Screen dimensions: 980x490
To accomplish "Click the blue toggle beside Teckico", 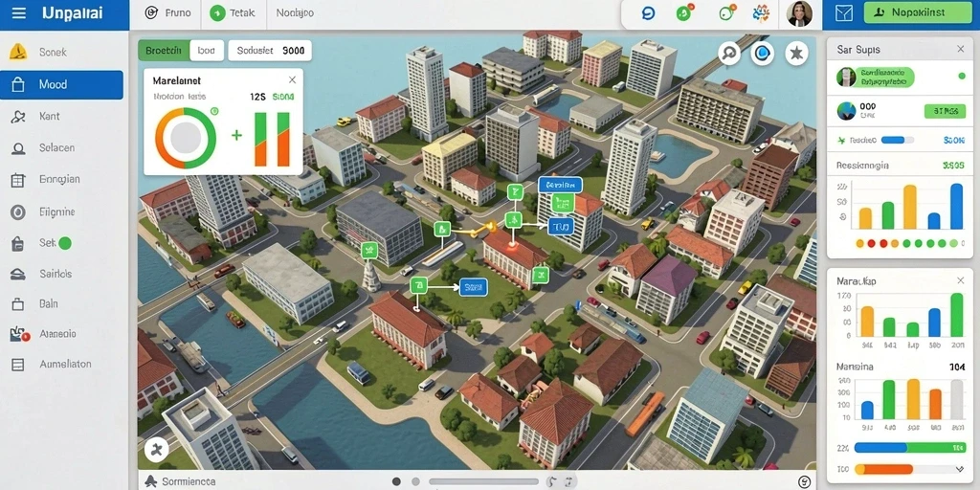I will [x=898, y=141].
